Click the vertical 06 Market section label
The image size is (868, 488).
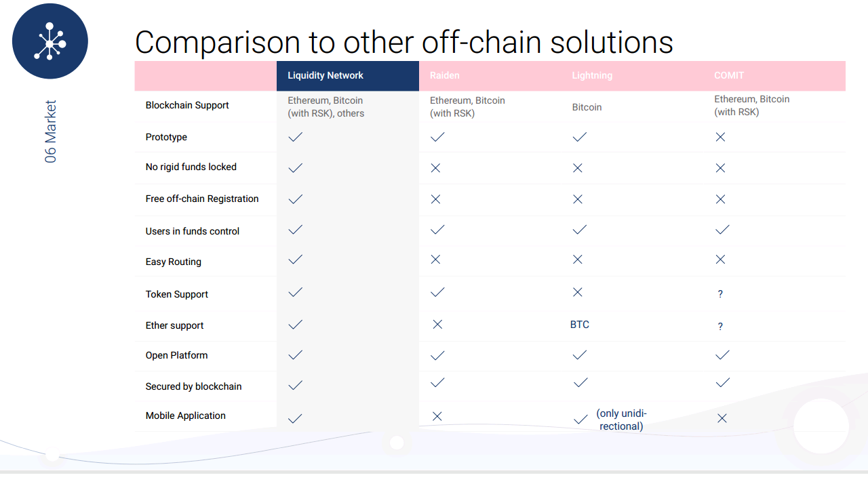[x=51, y=131]
